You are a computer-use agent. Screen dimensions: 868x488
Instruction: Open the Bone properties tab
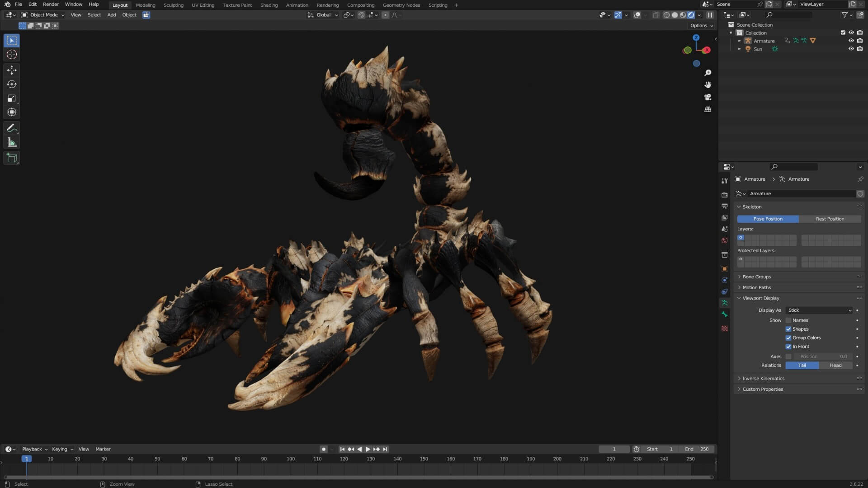click(725, 314)
